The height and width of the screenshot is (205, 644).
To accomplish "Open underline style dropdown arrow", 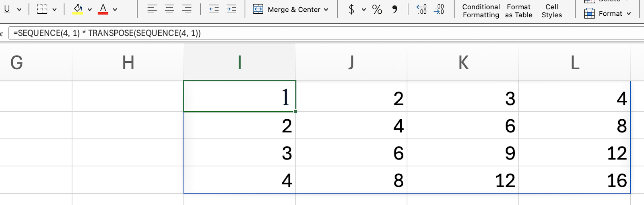I will 19,9.
